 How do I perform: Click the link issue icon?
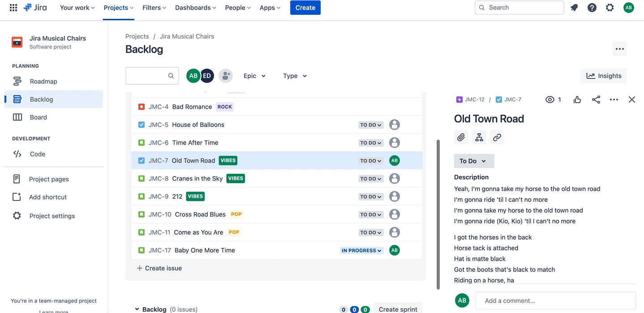coord(497,137)
